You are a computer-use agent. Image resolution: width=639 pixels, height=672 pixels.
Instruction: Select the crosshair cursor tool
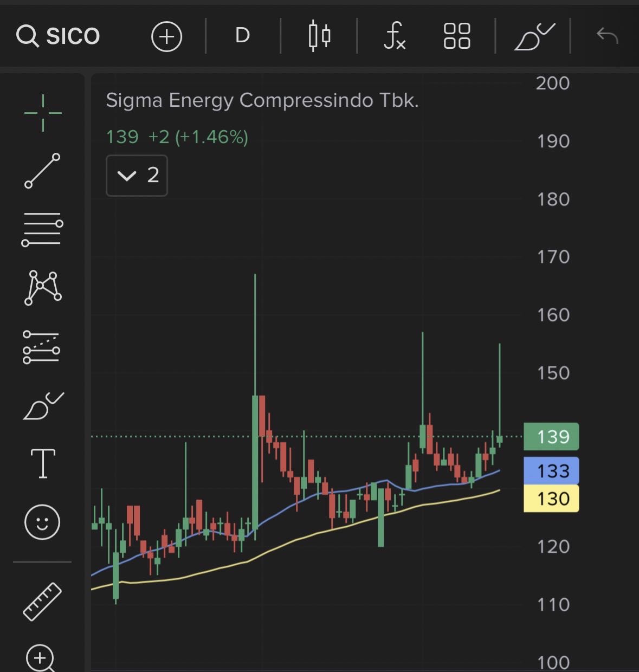43,113
